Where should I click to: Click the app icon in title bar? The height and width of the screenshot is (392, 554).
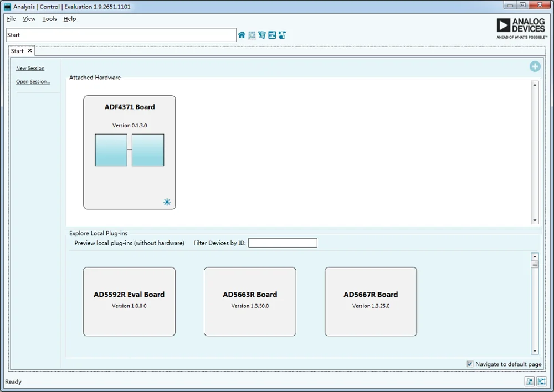coord(7,7)
